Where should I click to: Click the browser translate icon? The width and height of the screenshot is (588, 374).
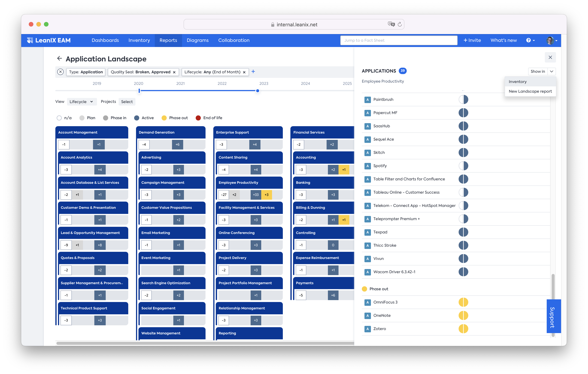[x=391, y=24]
